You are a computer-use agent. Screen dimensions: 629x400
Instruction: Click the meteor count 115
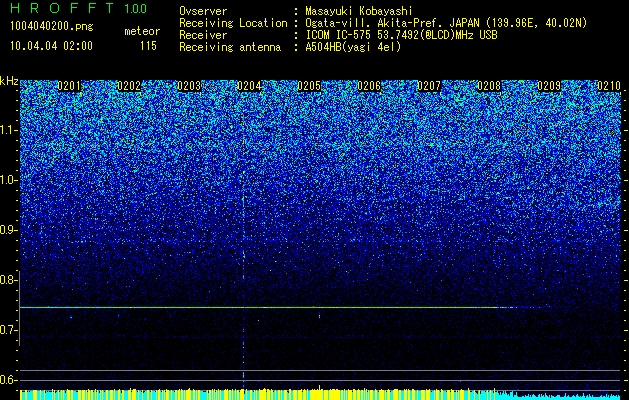148,46
